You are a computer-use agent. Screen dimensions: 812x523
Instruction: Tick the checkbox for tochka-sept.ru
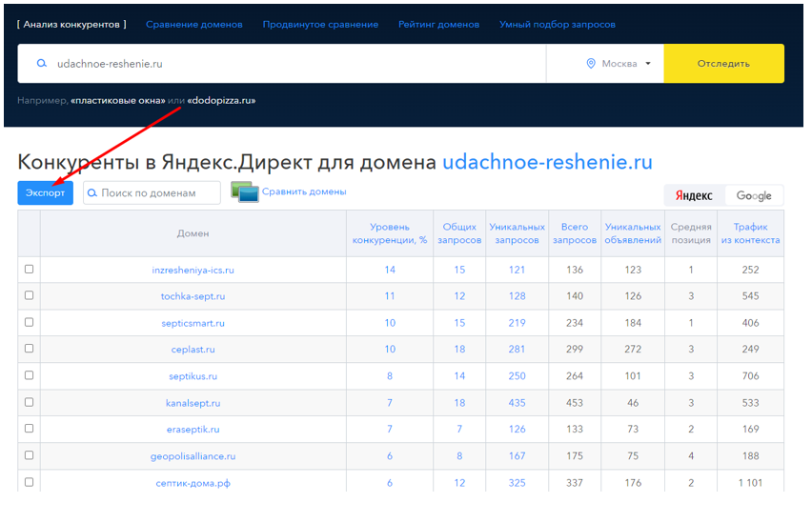[29, 295]
